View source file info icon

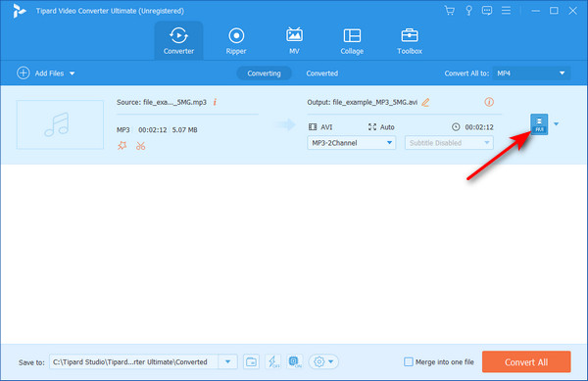coord(215,102)
